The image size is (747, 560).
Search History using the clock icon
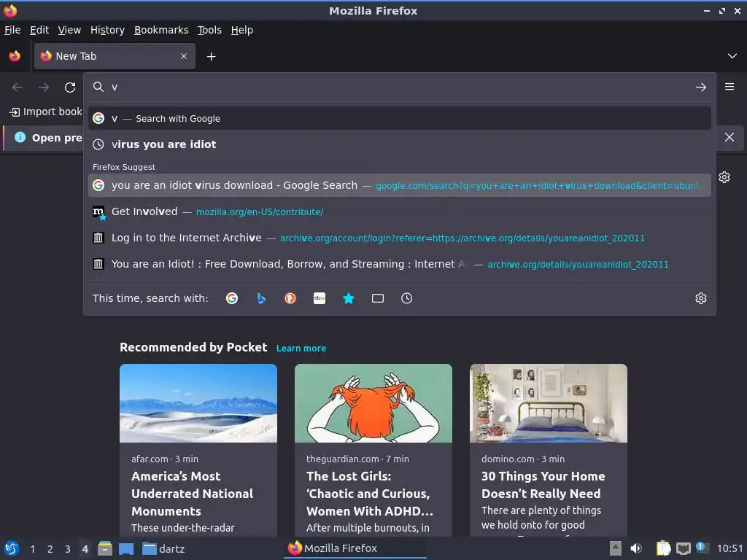(x=407, y=298)
